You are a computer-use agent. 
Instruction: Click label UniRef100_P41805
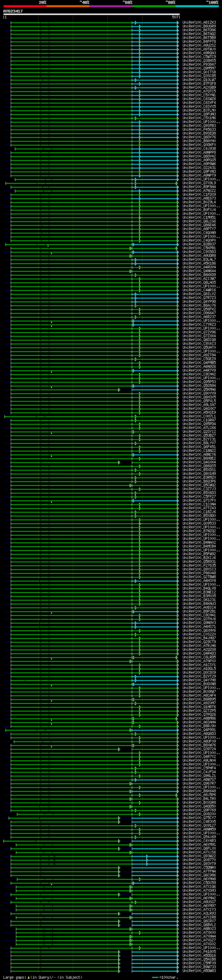[199, 952]
